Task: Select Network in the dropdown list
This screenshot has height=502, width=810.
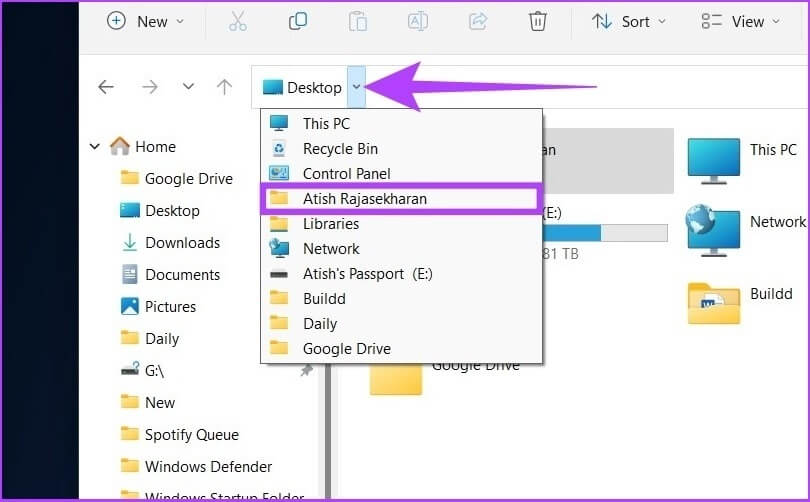Action: (x=401, y=249)
